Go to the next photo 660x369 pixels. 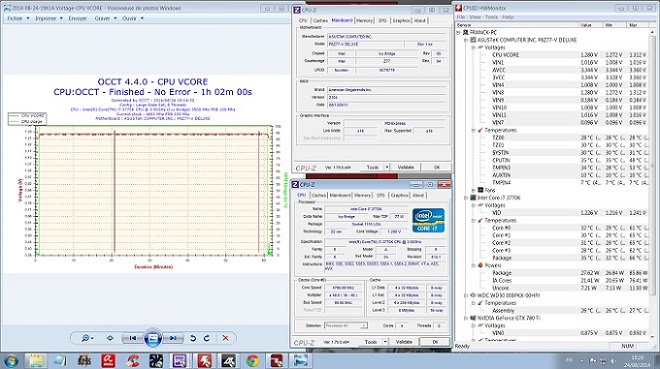[x=173, y=338]
